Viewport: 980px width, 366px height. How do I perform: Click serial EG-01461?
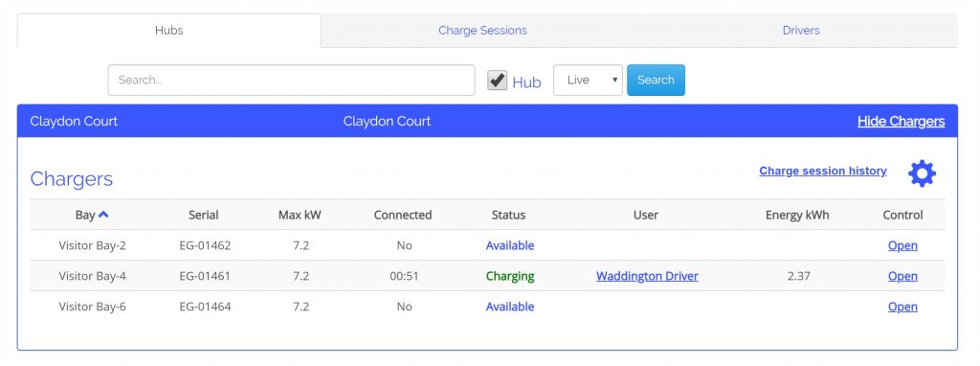pos(205,276)
